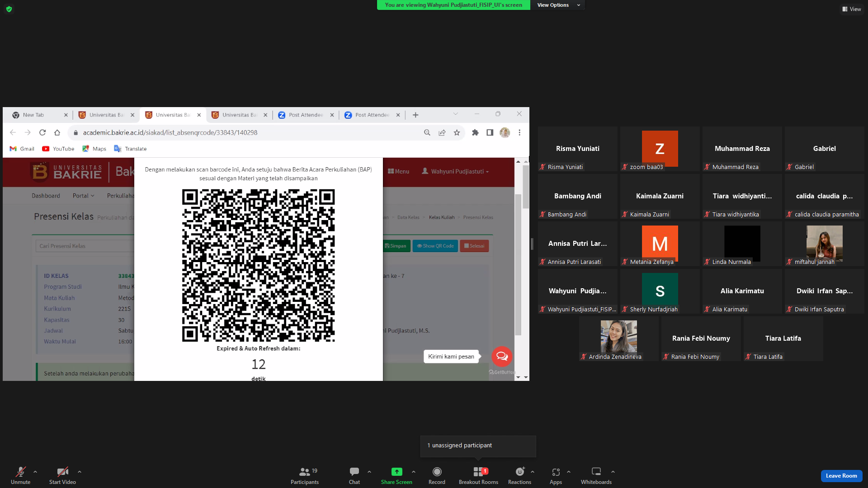Open the View Options dropdown

pyautogui.click(x=558, y=5)
